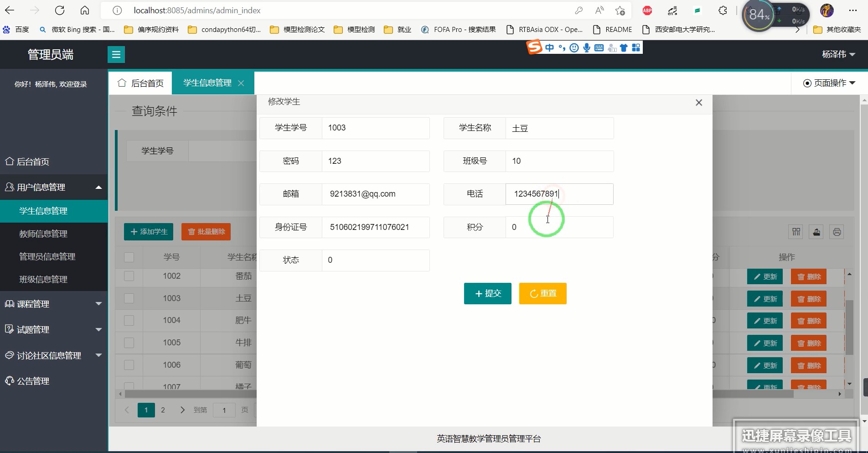Toggle the select-all header checkbox
The width and height of the screenshot is (868, 453).
pyautogui.click(x=129, y=257)
